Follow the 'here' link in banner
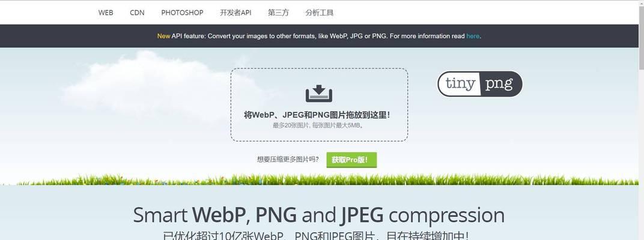644x240 pixels. 473,36
